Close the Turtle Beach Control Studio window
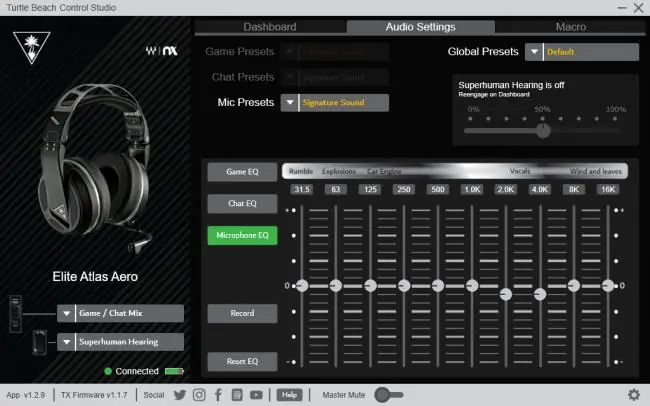650x406 pixels. [638, 8]
